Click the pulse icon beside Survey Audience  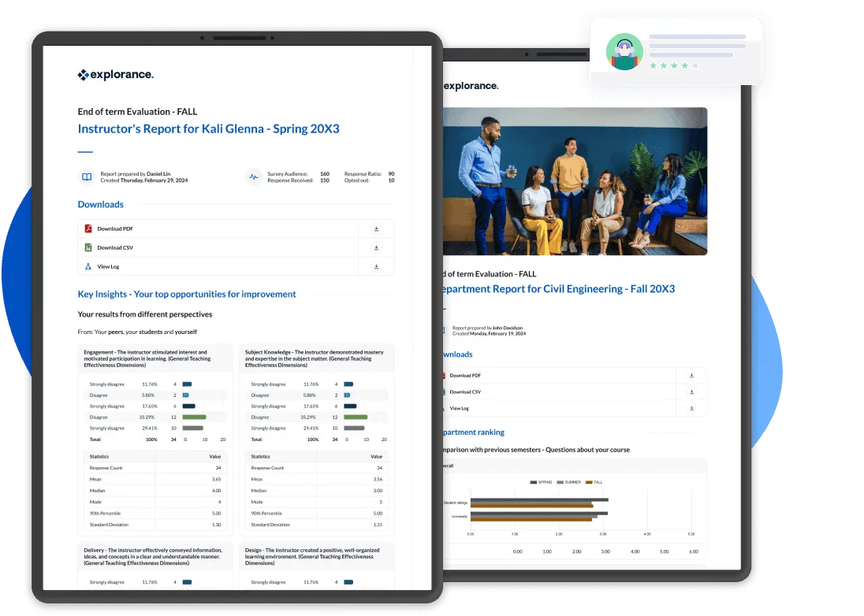(254, 176)
